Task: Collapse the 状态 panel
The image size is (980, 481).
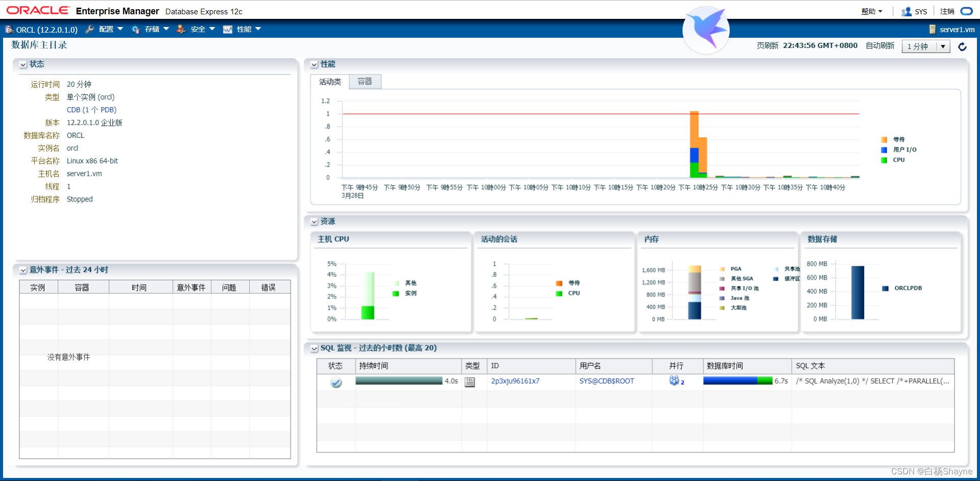Action: coord(23,65)
